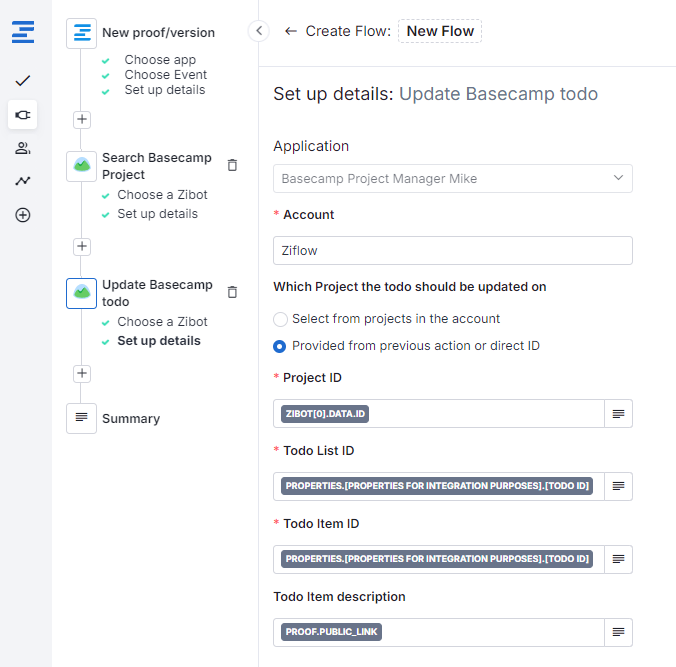Screen dimensions: 676x667
Task: Click the back arrow beside Create Flow
Action: [x=291, y=31]
